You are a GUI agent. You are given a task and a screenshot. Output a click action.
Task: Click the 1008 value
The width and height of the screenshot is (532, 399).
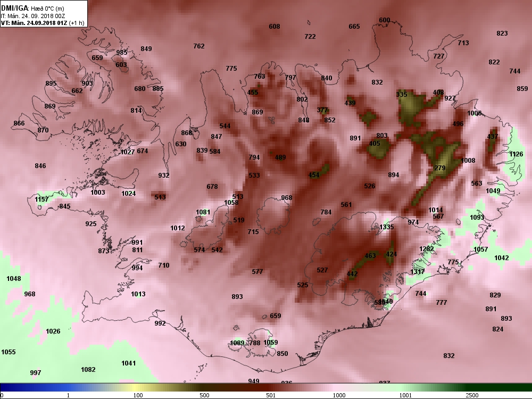coord(468,160)
